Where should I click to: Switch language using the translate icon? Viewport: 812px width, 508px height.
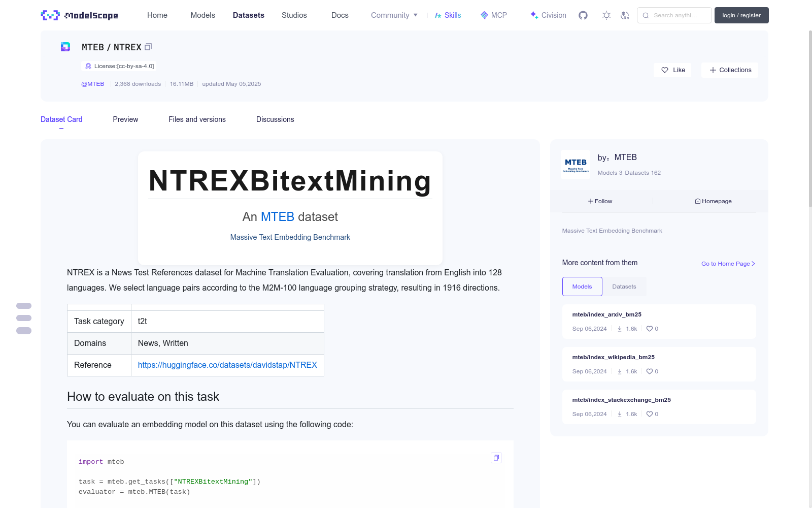pos(625,15)
